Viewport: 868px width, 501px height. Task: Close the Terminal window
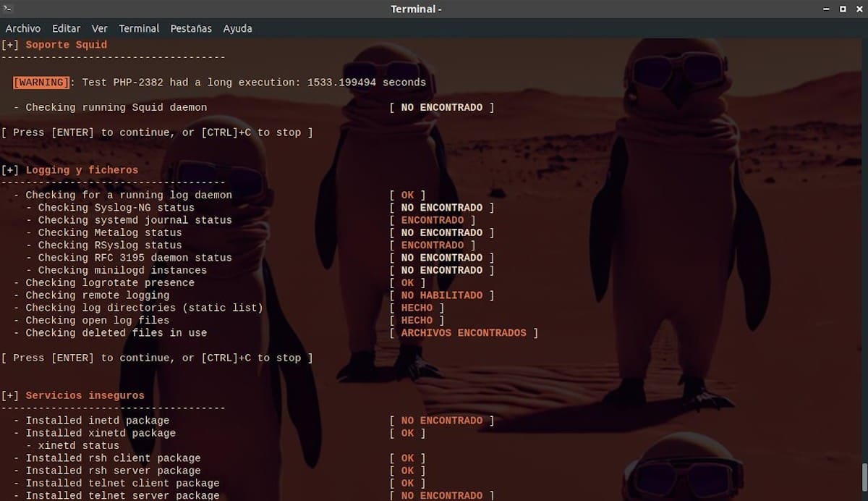tap(859, 9)
